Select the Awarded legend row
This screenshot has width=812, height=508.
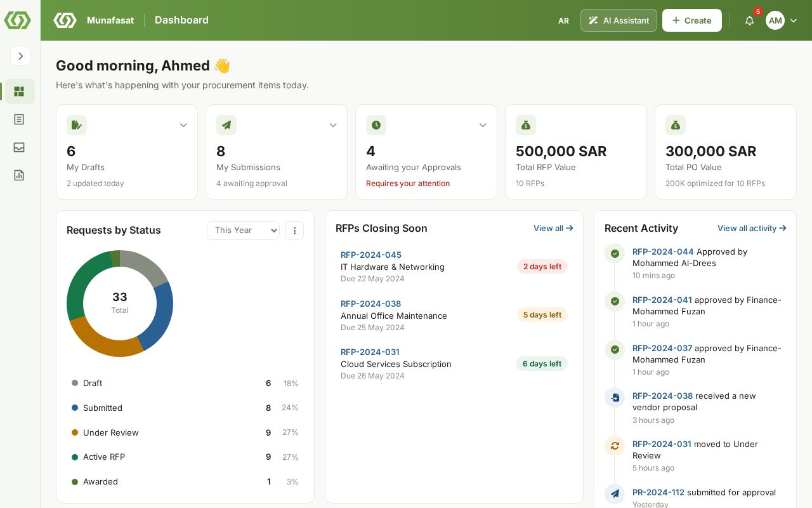[x=185, y=481]
